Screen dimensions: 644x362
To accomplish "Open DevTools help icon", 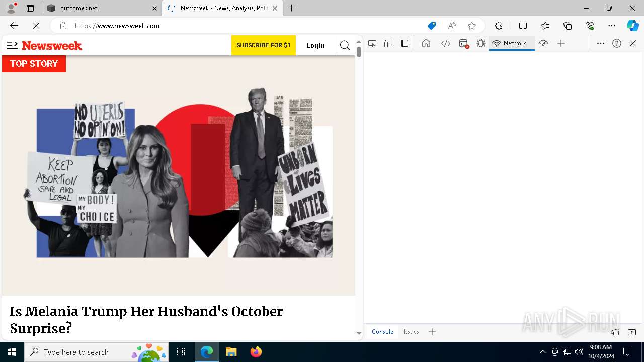I will point(617,43).
